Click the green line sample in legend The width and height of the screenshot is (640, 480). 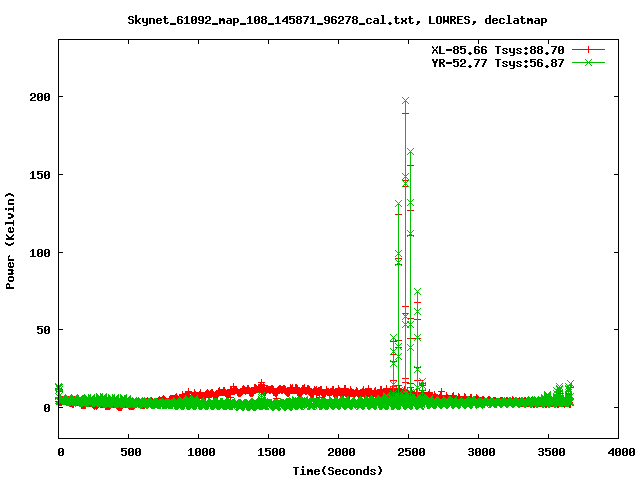[x=590, y=62]
